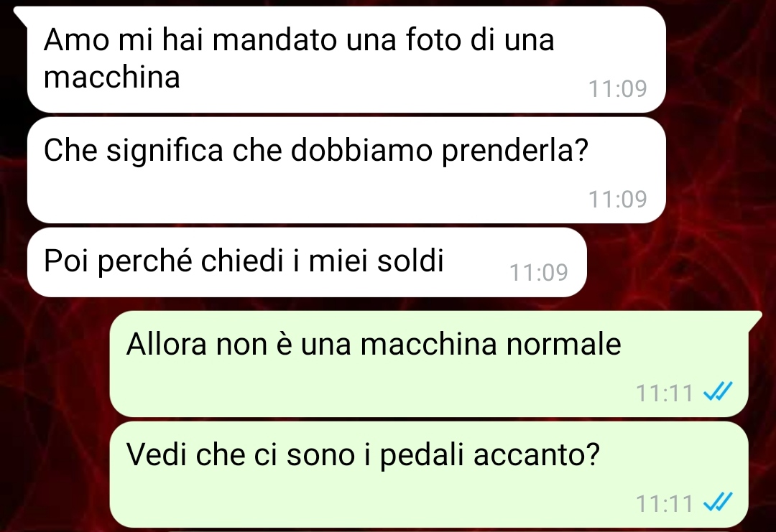Image resolution: width=776 pixels, height=532 pixels.
Task: Click the red chat wallpaper beside 'Poi perché' bubble
Action: click(678, 262)
